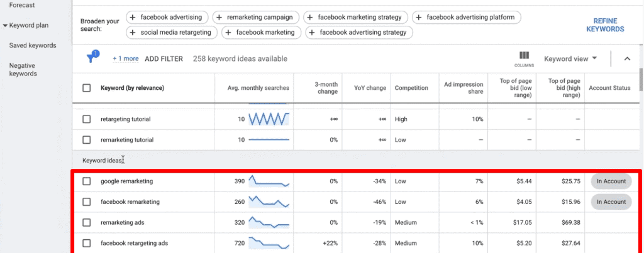Check the facebook retargeting ads checkbox
The width and height of the screenshot is (644, 253).
[x=87, y=243]
